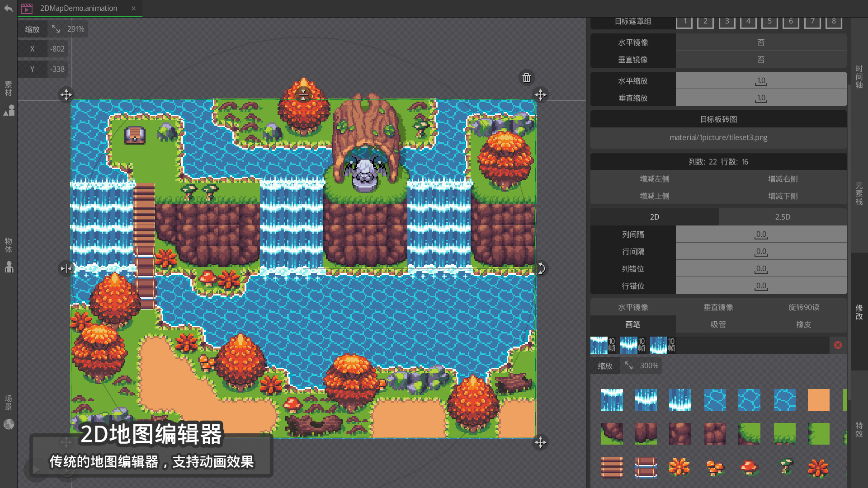
Task: Click the rotate handle on map's right edge
Action: (x=540, y=268)
